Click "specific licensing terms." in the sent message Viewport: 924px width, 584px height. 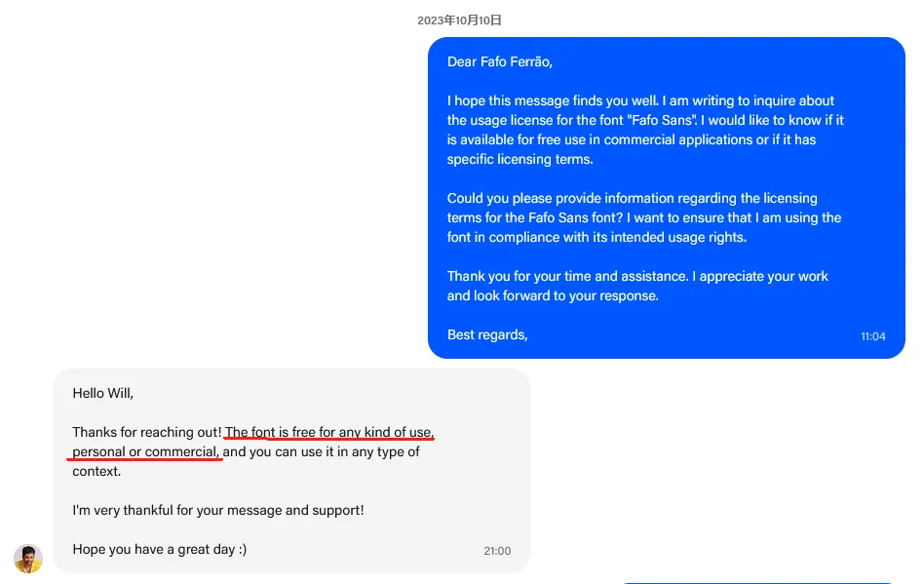tap(520, 160)
